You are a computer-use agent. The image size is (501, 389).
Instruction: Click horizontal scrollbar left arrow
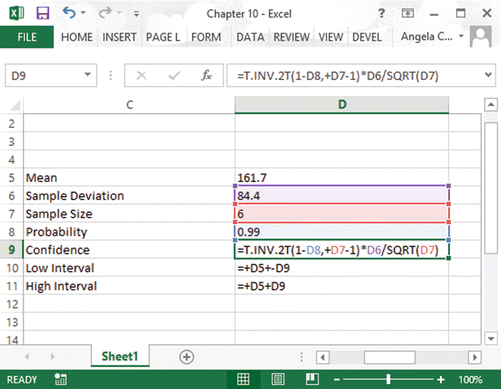(323, 358)
